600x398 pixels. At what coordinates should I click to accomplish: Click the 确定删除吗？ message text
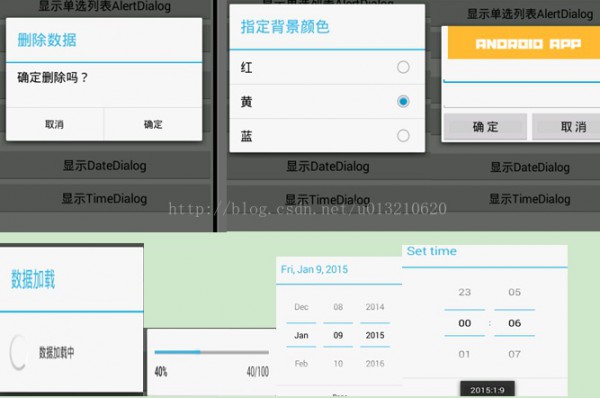(x=52, y=78)
